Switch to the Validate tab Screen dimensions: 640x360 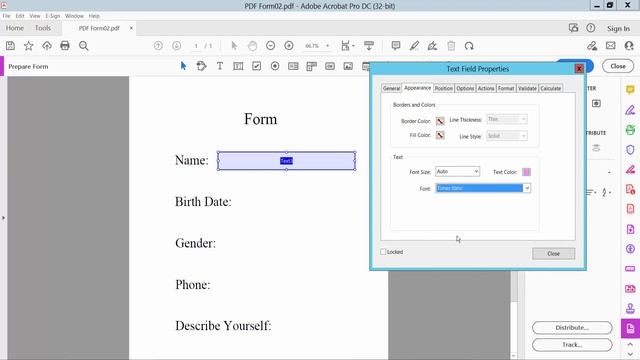coord(527,88)
